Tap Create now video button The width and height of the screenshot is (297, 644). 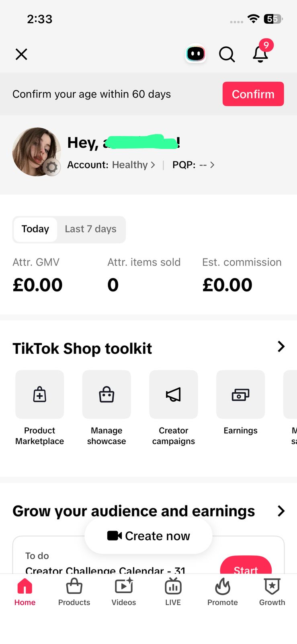pos(148,536)
